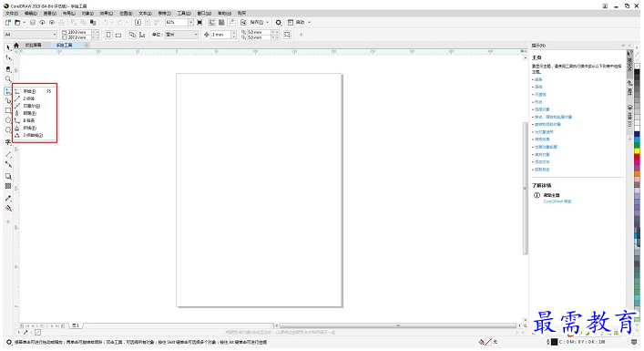The width and height of the screenshot is (644, 351).
Task: Select the Zoom magnifier tool
Action: click(x=8, y=79)
